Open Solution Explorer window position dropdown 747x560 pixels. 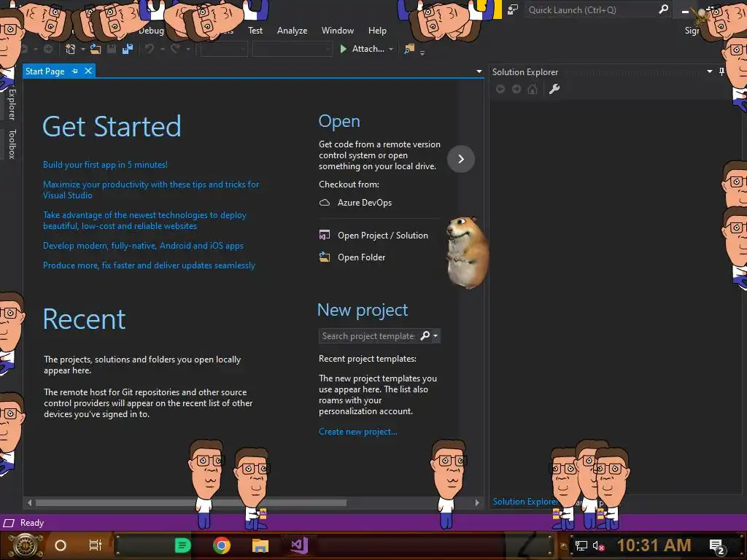point(709,71)
